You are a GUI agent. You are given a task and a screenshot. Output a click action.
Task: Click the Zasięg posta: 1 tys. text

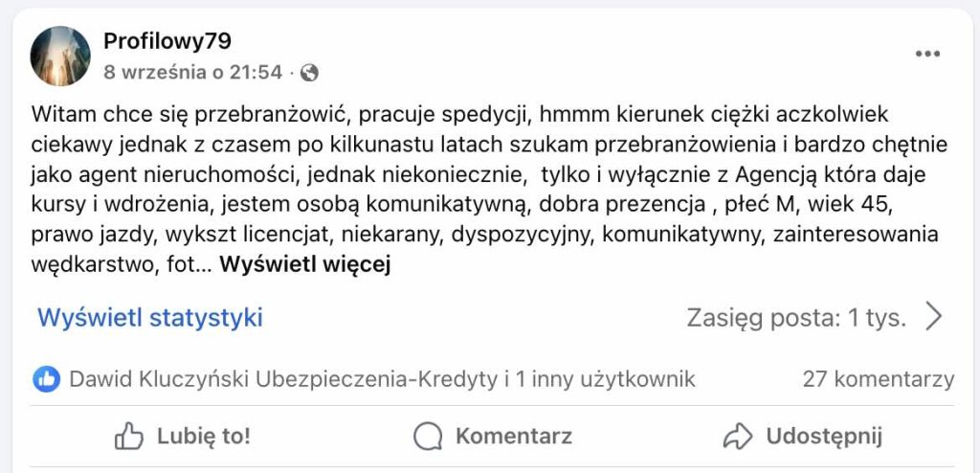click(796, 318)
